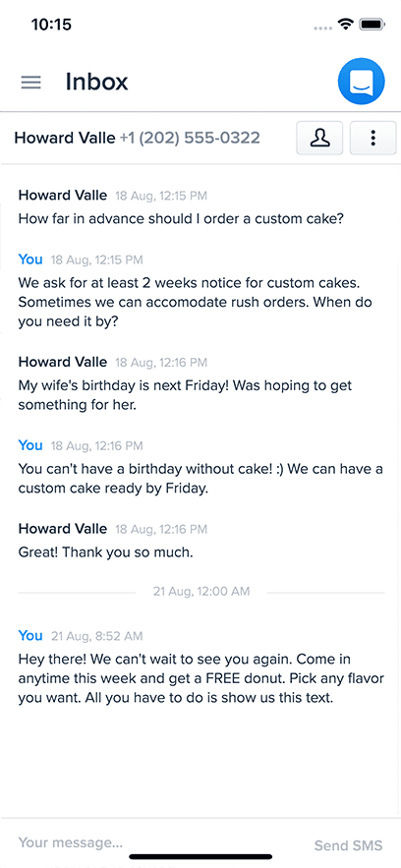
Task: Tap the 10:15 status bar clock
Action: click(51, 25)
